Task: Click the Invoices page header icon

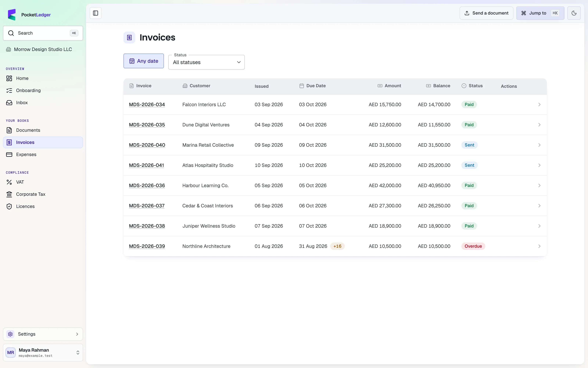Action: (x=129, y=38)
